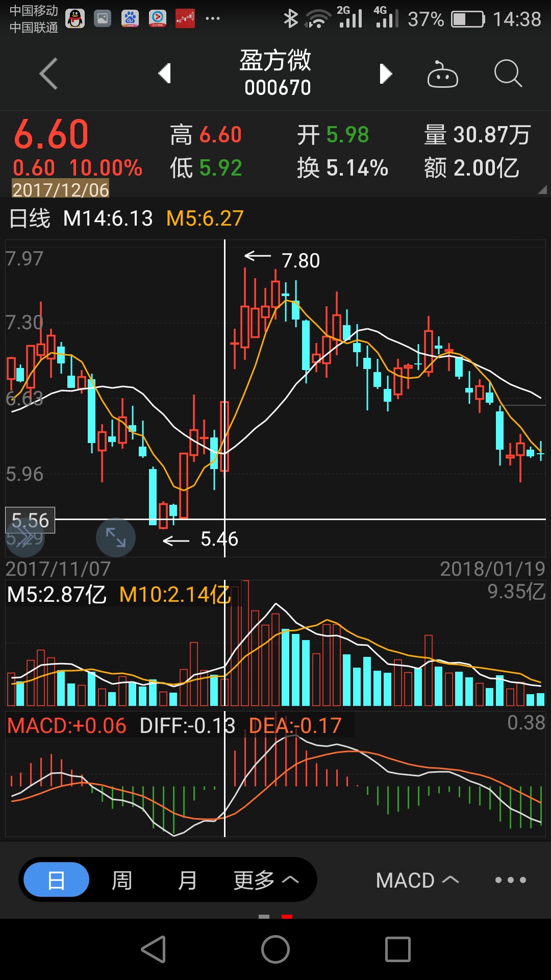
Task: Tap the date label 2017/12/06
Action: 61,189
